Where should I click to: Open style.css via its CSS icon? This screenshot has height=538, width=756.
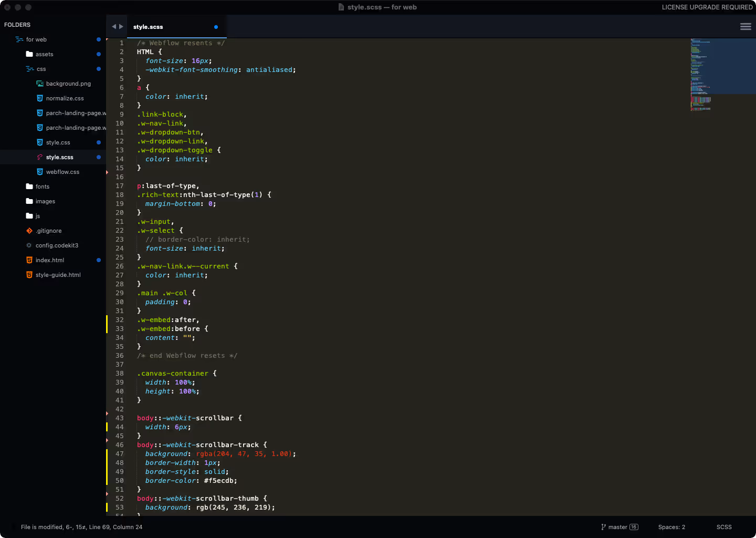[x=40, y=142]
